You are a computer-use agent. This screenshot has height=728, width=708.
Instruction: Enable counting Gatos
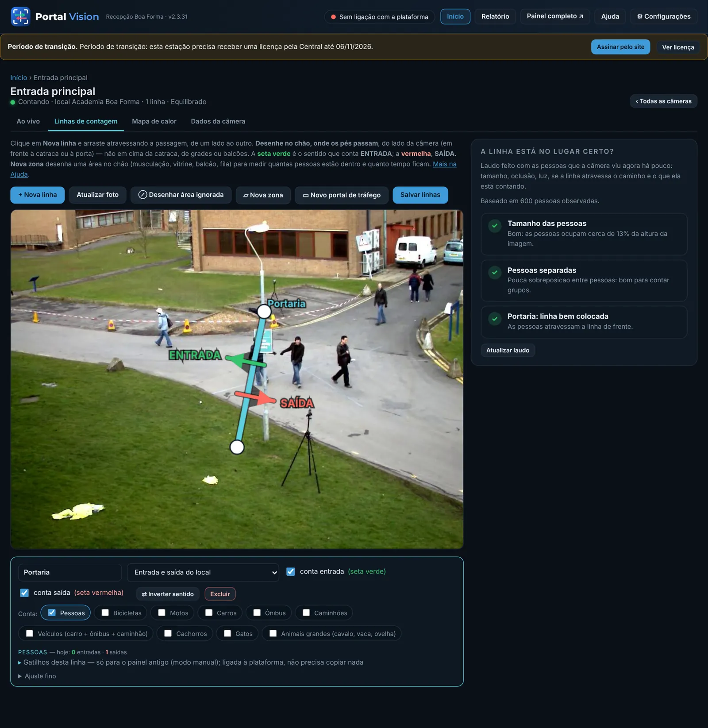pyautogui.click(x=227, y=633)
